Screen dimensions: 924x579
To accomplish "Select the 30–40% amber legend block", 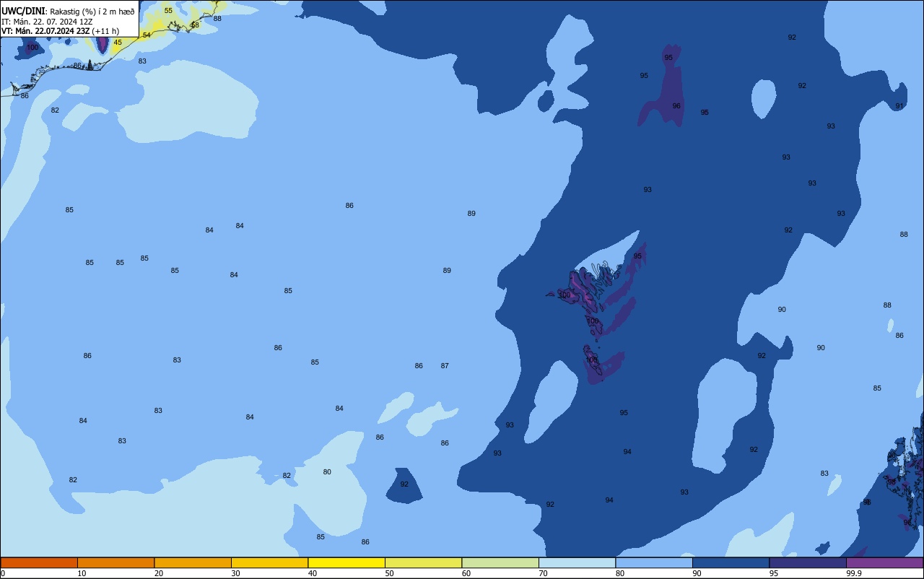I will [x=269, y=562].
